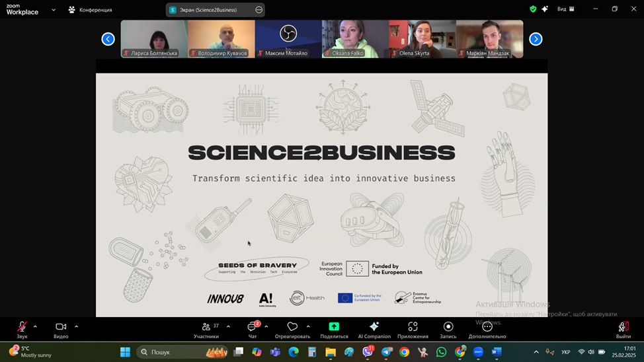Open Google Chrome from the taskbar
The image size is (644, 362).
point(404,352)
